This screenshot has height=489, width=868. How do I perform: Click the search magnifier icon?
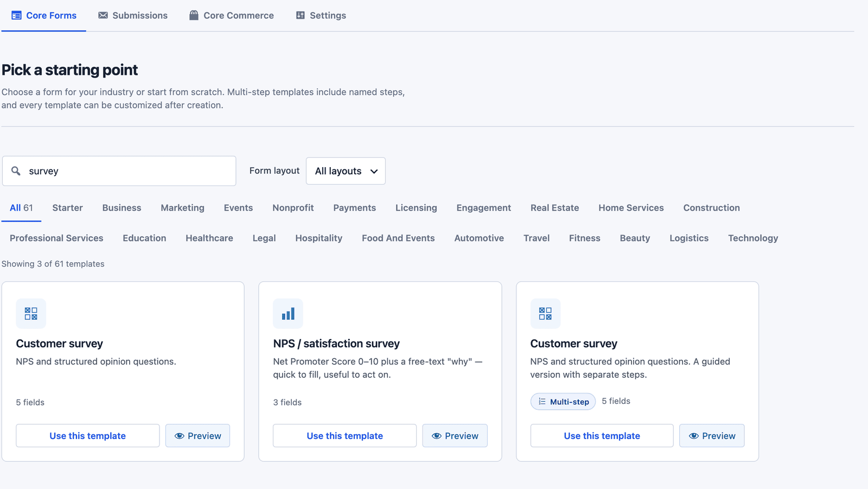point(16,171)
